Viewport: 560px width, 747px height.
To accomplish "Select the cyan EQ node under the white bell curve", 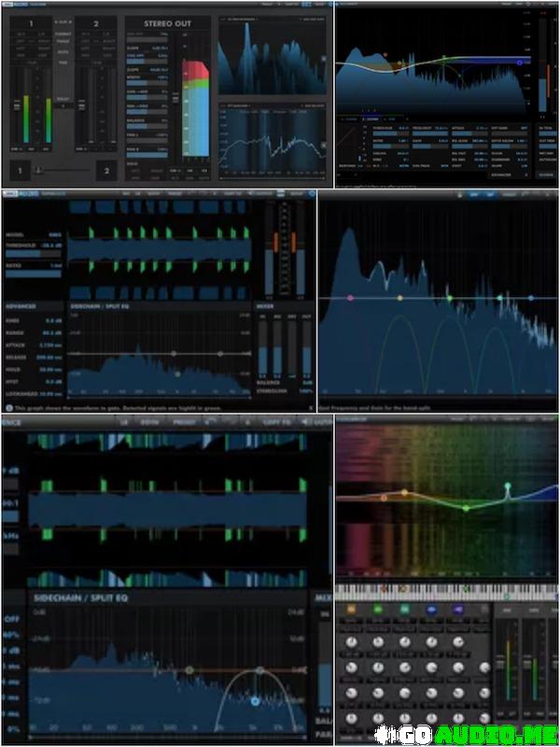I will 254,700.
